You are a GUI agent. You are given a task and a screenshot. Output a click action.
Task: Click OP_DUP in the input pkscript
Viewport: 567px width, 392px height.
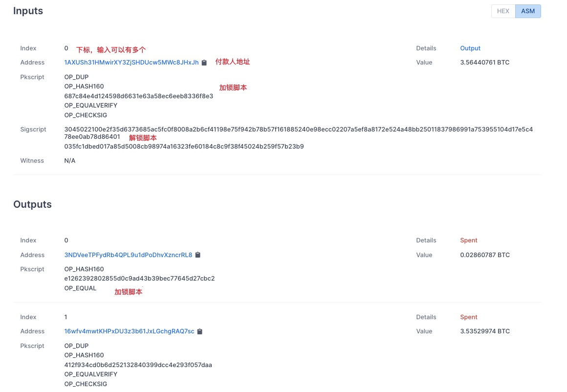coord(76,77)
